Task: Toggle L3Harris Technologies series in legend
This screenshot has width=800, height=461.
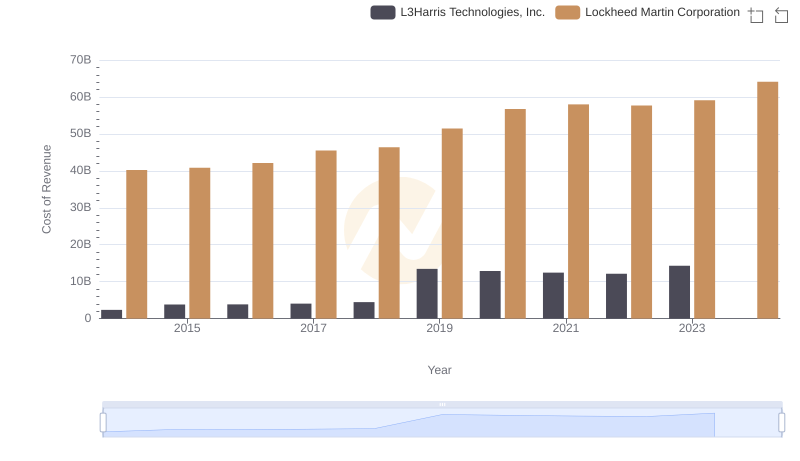Action: tap(458, 12)
